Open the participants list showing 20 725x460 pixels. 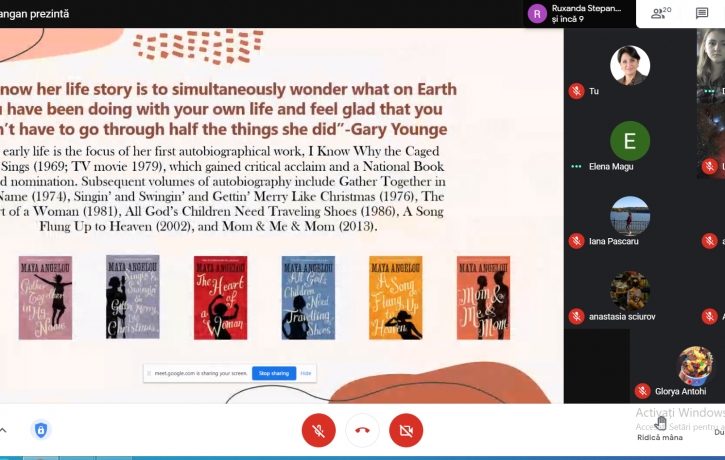pyautogui.click(x=661, y=13)
